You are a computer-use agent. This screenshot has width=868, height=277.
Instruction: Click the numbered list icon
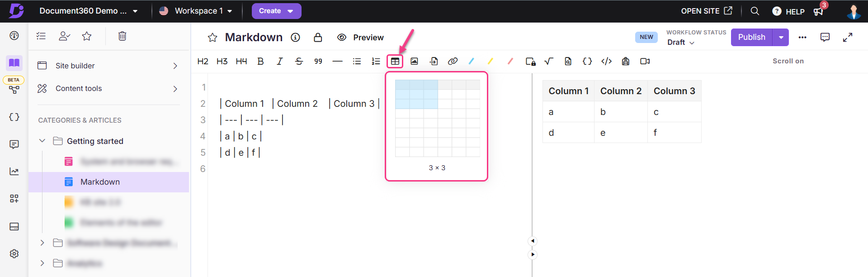coord(376,62)
